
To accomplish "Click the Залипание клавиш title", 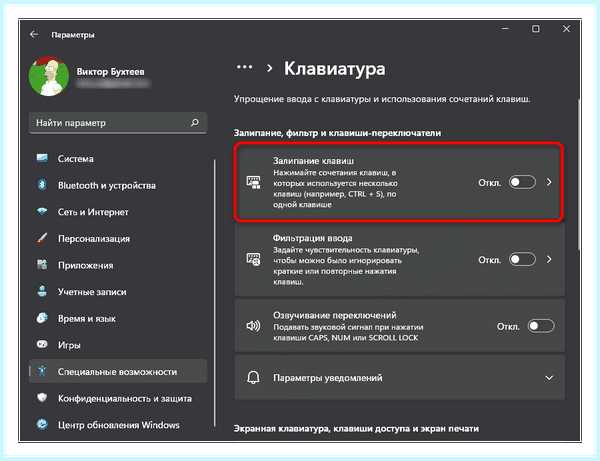I will pos(313,161).
